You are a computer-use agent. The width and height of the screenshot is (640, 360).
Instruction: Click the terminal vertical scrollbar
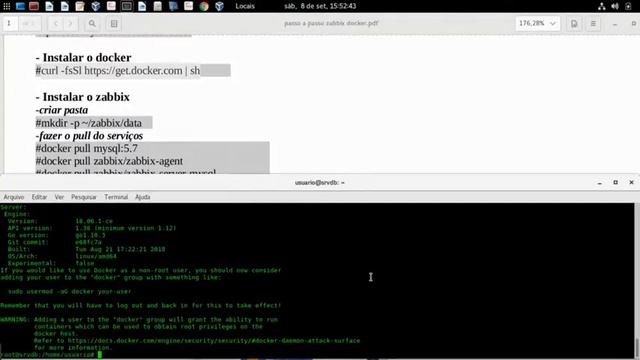pyautogui.click(x=637, y=281)
